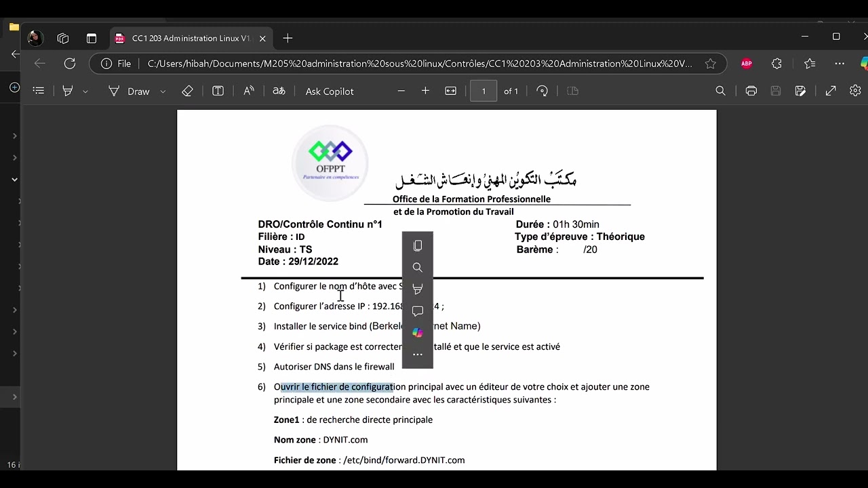Open PDF viewer settings gear

[855, 91]
